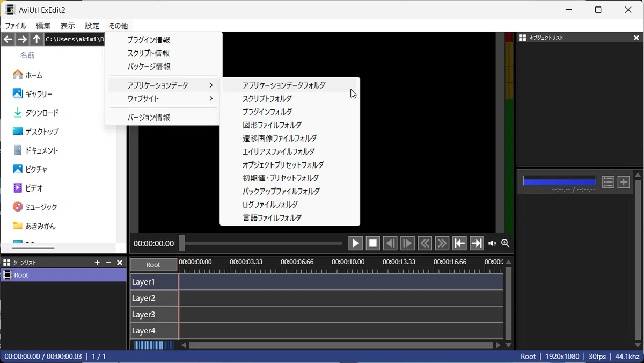Open ミュージック folder
644x363 pixels.
[34, 207]
